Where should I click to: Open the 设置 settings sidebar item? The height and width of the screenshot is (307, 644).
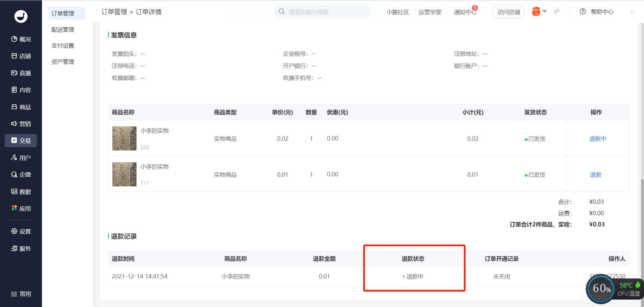pos(21,231)
